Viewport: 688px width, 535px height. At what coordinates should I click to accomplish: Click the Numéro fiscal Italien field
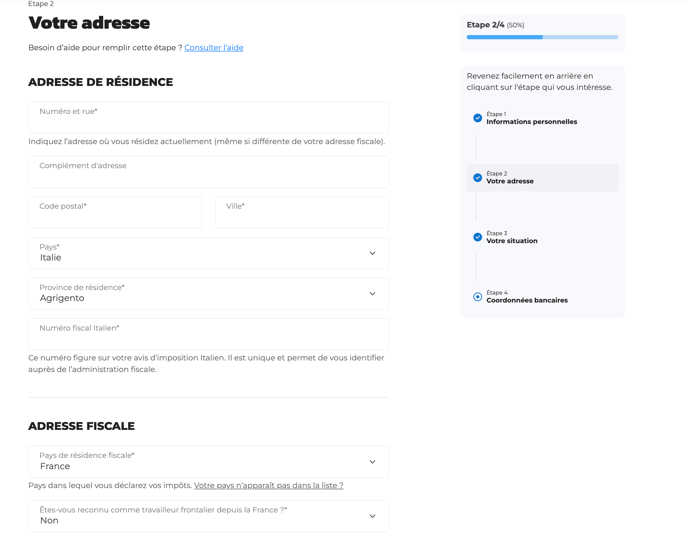click(208, 334)
